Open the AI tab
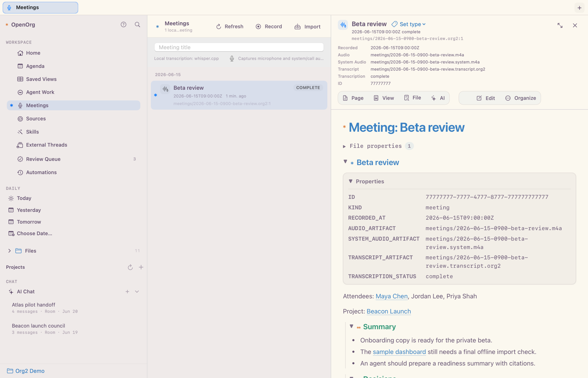 [x=438, y=98]
